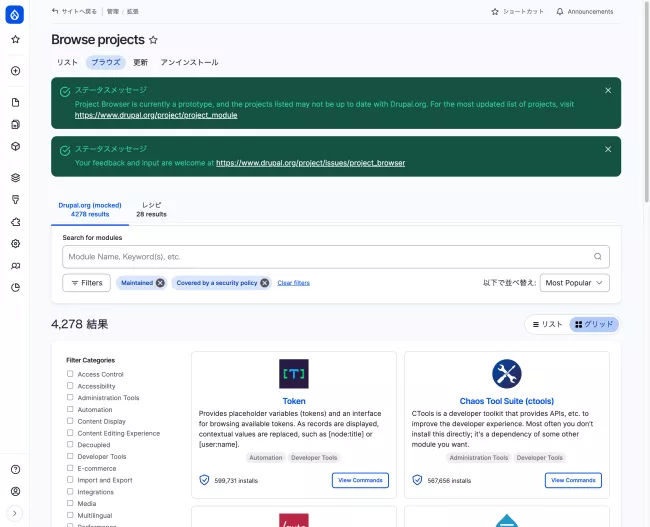Check the Multilingual category
The image size is (650, 527).
[x=70, y=515]
